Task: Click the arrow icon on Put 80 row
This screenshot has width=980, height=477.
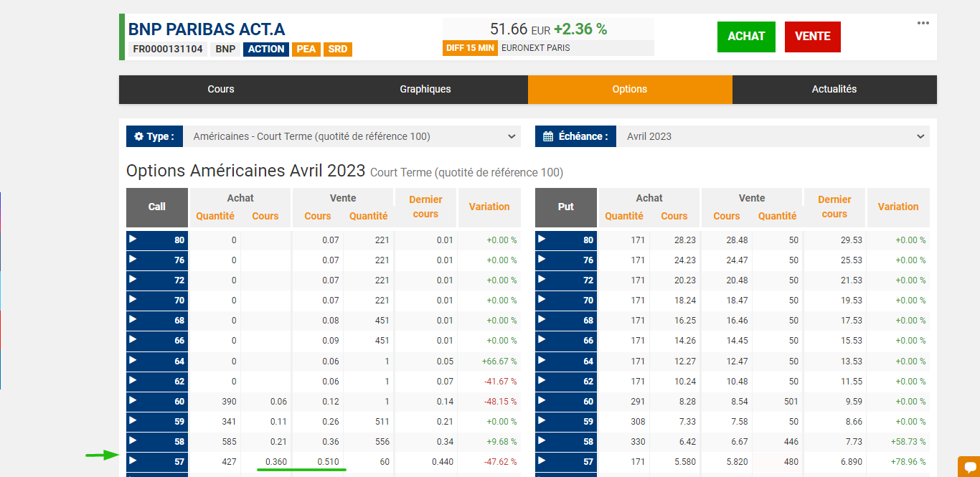Action: tap(541, 239)
